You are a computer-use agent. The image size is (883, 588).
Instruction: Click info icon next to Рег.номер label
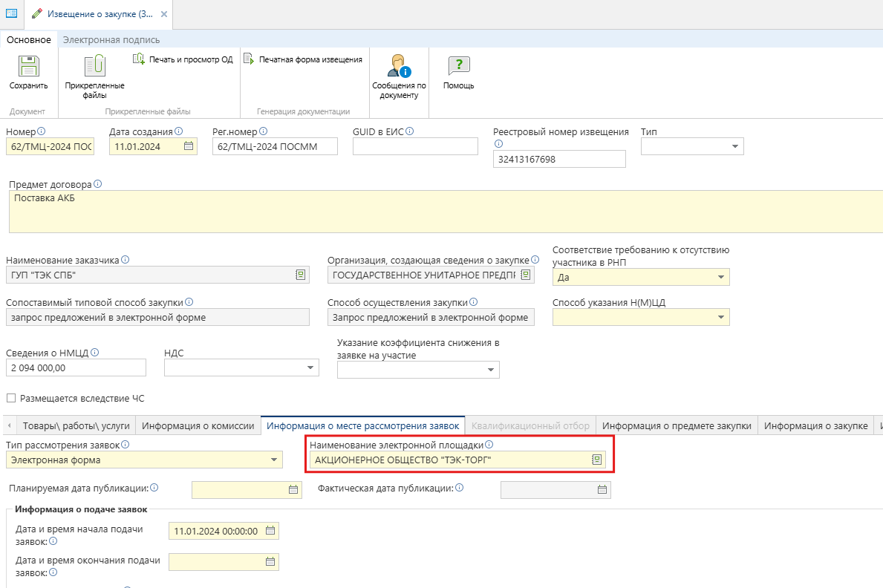click(x=263, y=131)
